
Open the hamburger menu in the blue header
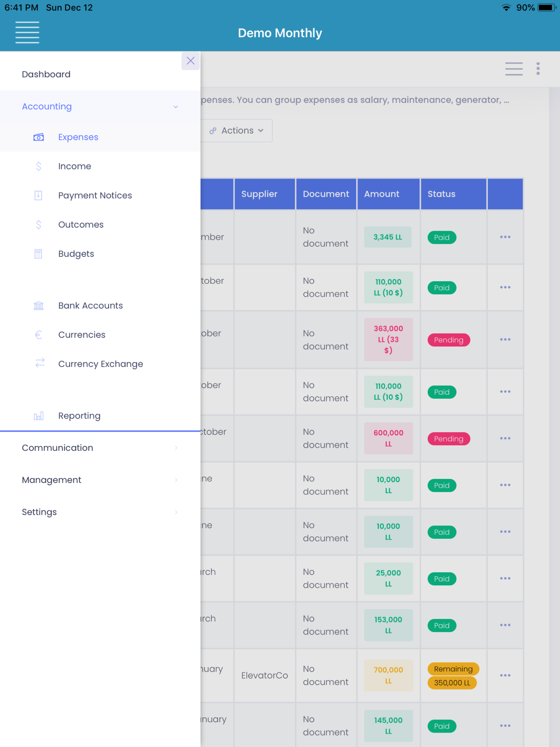27,33
